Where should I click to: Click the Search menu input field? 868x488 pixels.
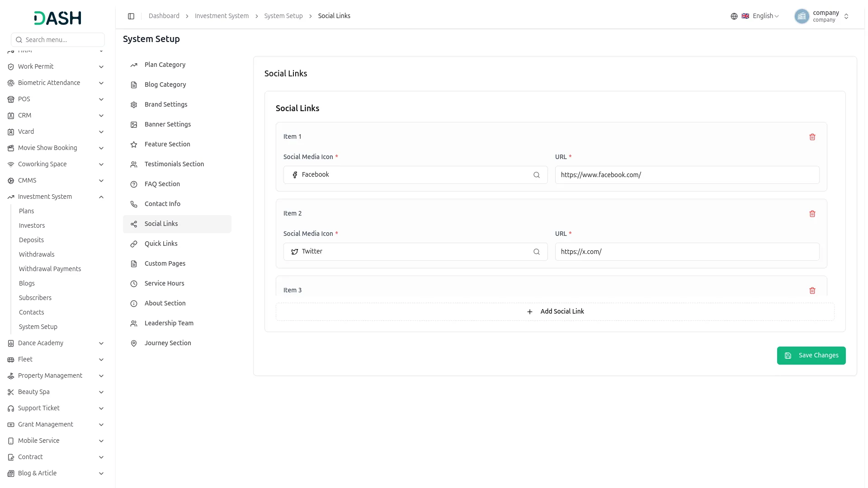58,40
